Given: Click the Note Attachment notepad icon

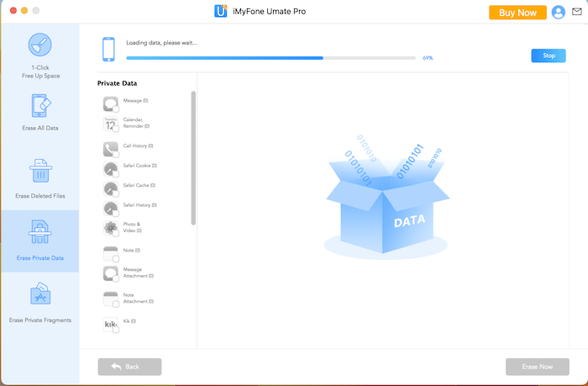Looking at the screenshot, I should 110,299.
